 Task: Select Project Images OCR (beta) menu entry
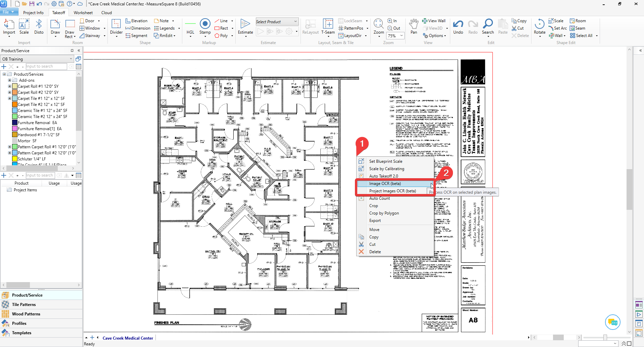(393, 191)
